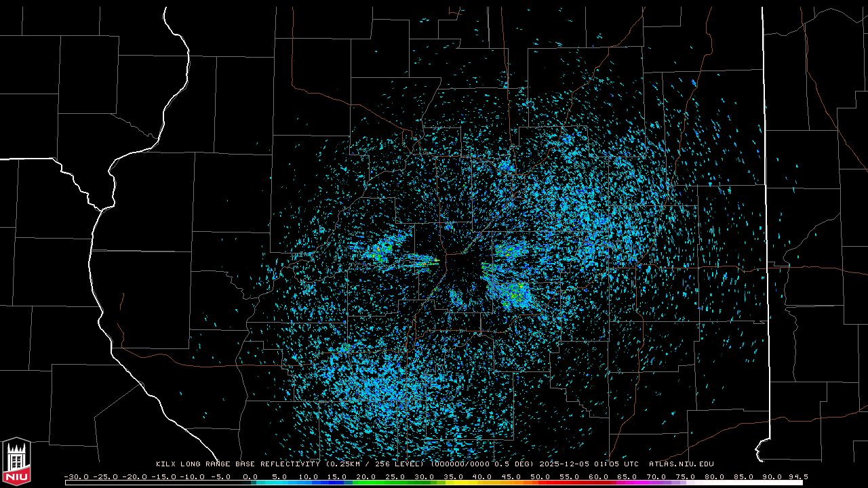
Task: Click the 35.0 value on the reflectivity scale
Action: click(x=453, y=476)
